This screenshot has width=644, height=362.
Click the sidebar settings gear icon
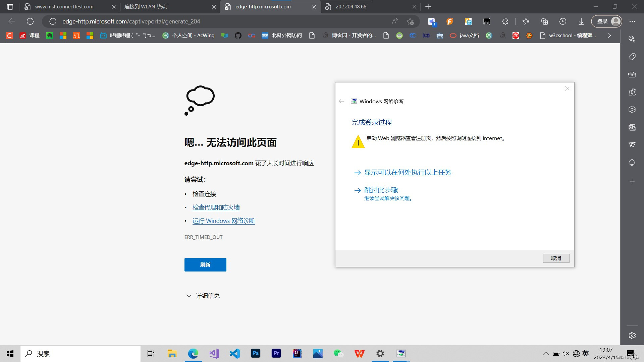pos(632,336)
